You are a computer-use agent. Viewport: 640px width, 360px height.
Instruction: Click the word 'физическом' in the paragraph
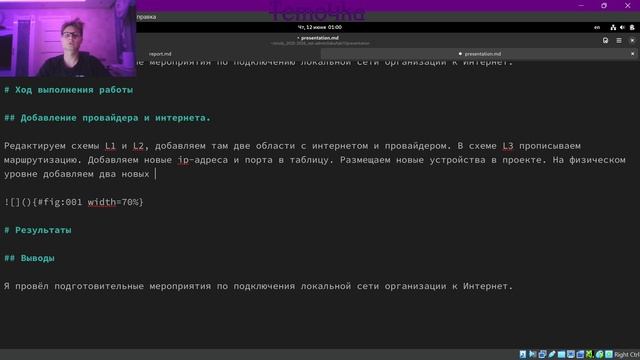[598, 160]
